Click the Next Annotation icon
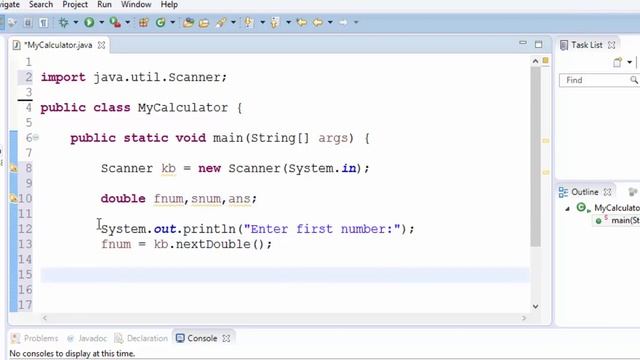Image resolution: width=640 pixels, height=360 pixels. [x=249, y=22]
